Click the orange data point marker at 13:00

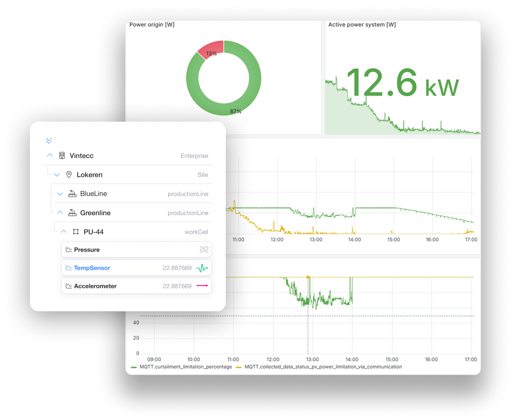(308, 277)
